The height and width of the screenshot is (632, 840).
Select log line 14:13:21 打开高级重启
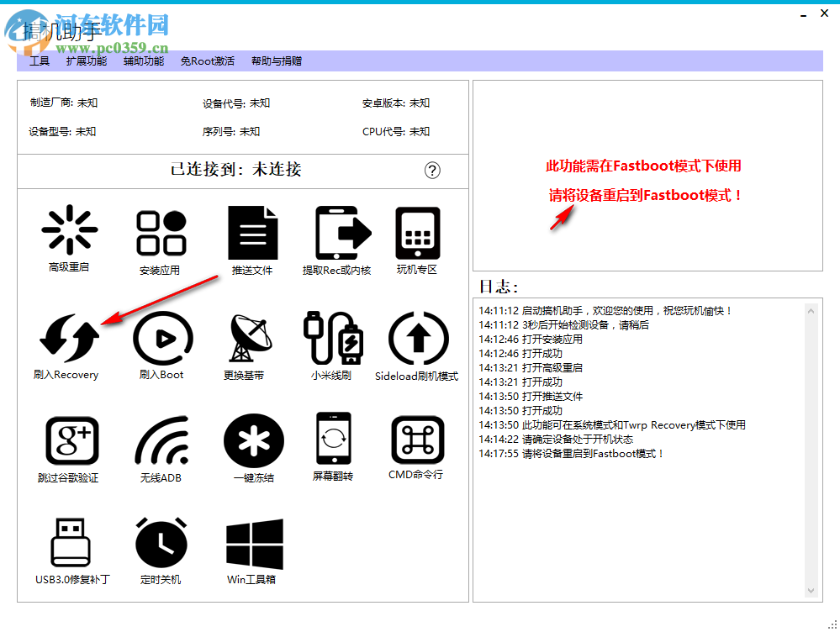[531, 368]
